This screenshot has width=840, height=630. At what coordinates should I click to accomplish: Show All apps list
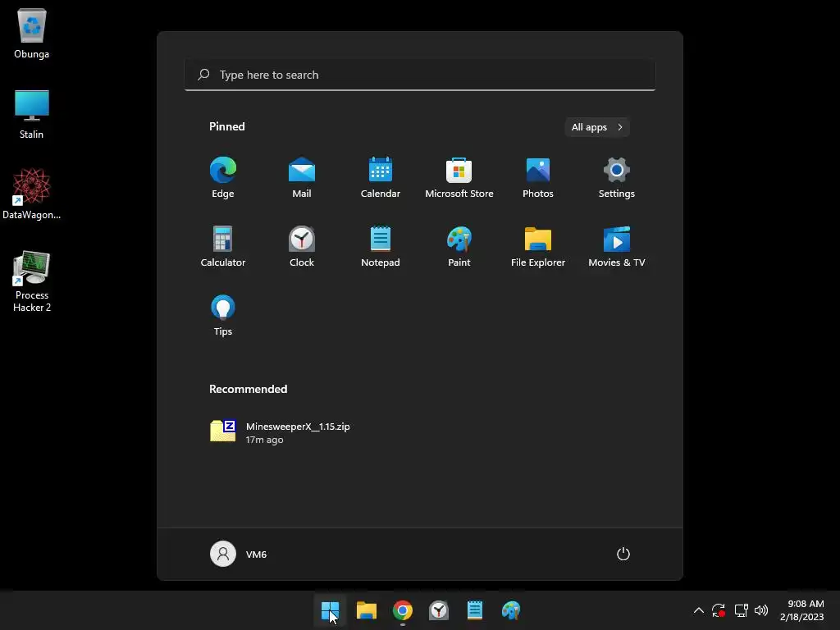coord(597,127)
